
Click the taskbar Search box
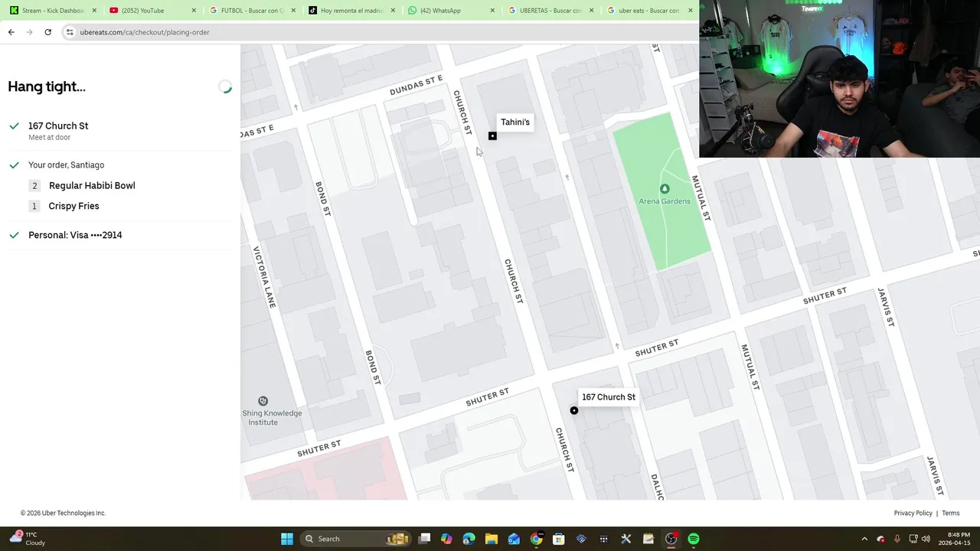click(x=355, y=539)
